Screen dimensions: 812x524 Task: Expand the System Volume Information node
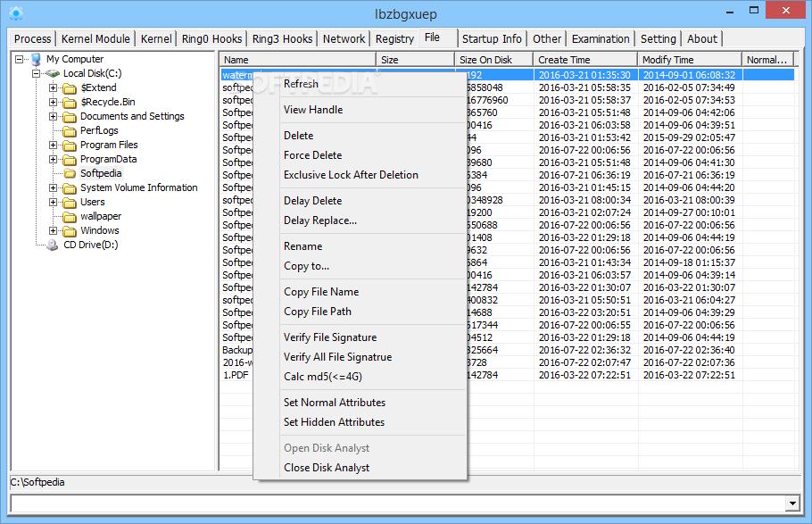click(x=54, y=187)
